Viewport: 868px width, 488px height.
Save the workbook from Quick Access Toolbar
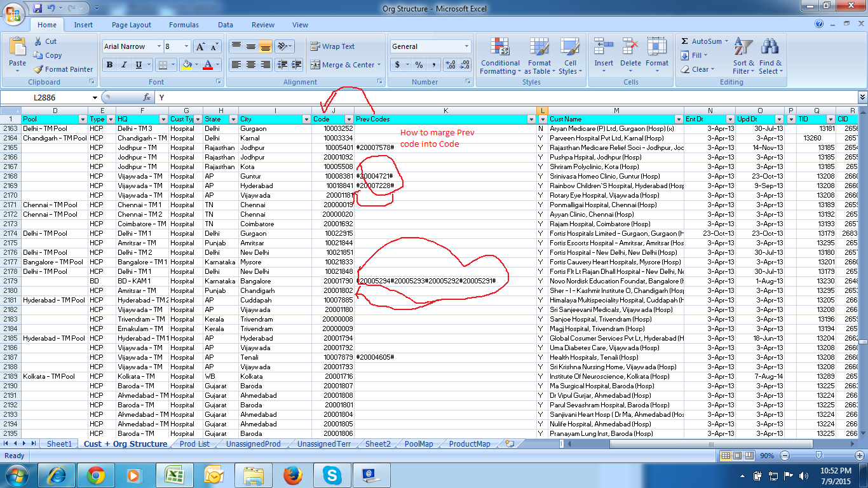click(x=37, y=8)
